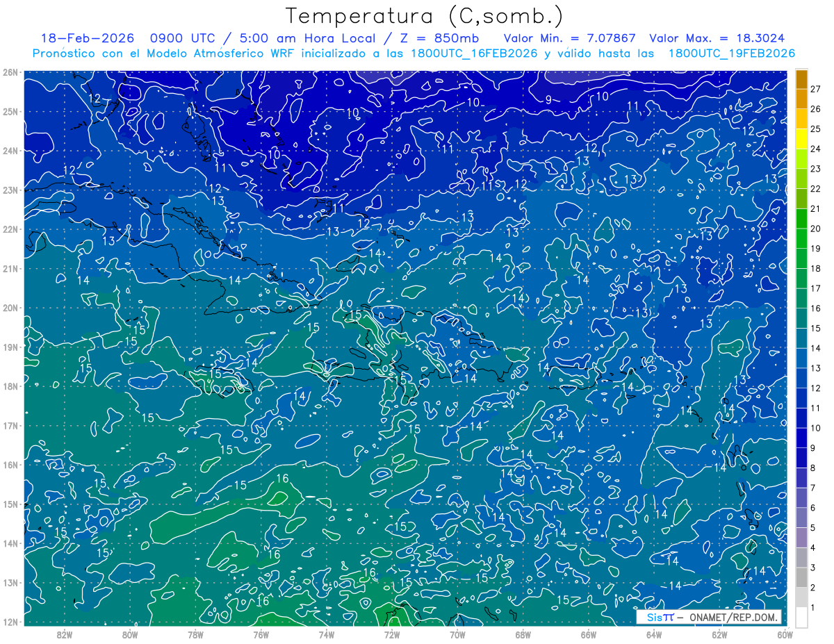
Task: Click the white swatch below label 1
Action: point(801,617)
